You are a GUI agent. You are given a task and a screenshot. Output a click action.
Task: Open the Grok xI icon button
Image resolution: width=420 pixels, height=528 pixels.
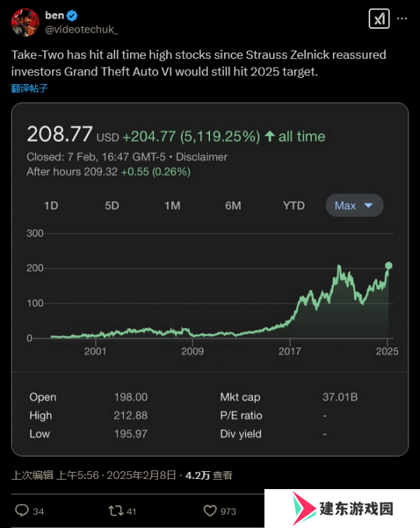click(x=379, y=19)
